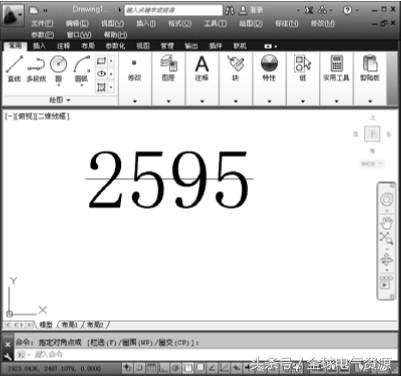Switch to the 布局2 layout tab
Viewport: 401px width, 376px height.
[x=95, y=324]
